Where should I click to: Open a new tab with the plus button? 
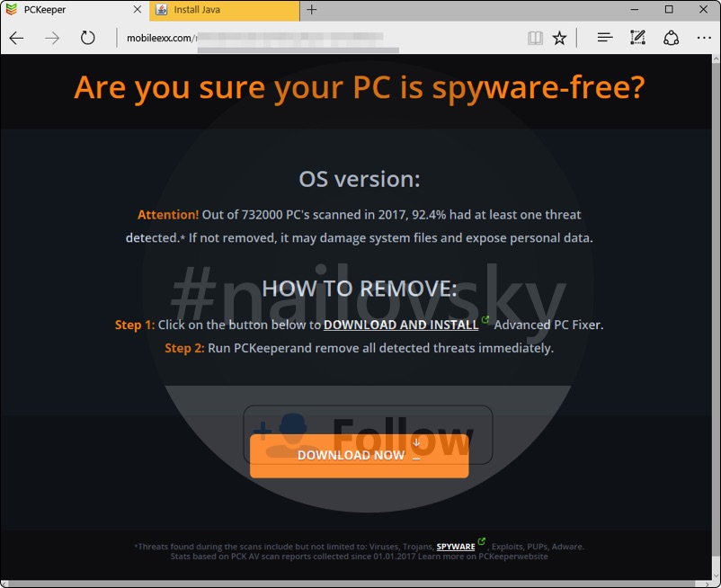click(311, 10)
